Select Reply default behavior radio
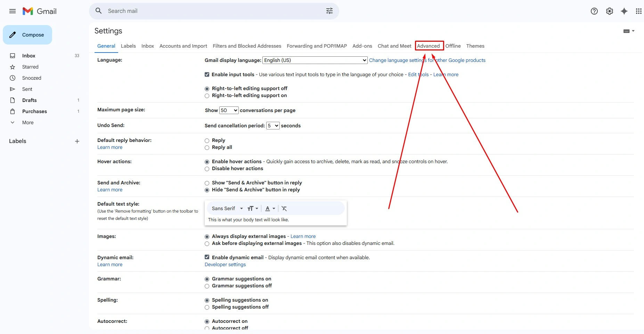The height and width of the screenshot is (334, 644). pyautogui.click(x=207, y=141)
